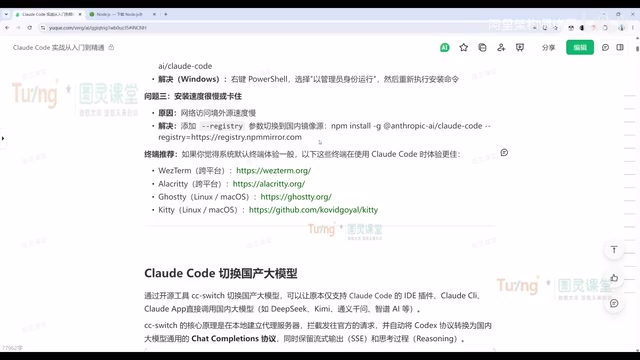This screenshot has width=640, height=360.
Task: Click the 77962字 word count
Action: point(13,348)
